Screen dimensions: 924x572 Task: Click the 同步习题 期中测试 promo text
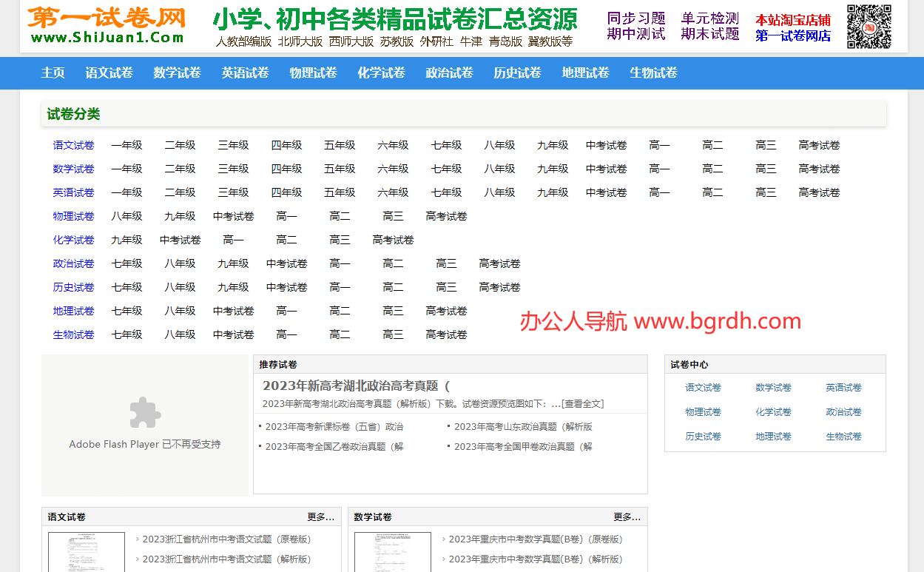(x=635, y=27)
